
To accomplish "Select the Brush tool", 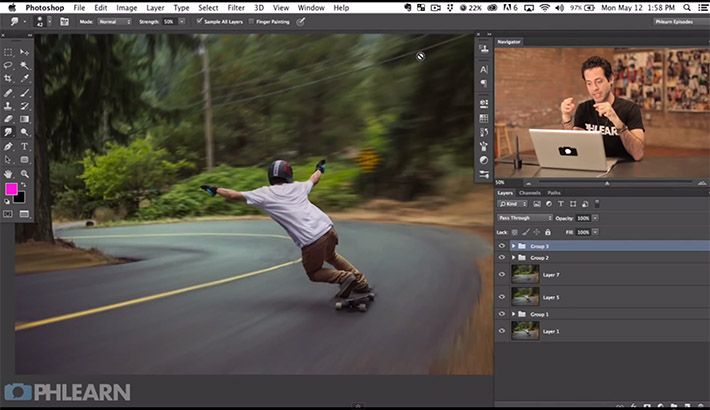I will tap(24, 93).
